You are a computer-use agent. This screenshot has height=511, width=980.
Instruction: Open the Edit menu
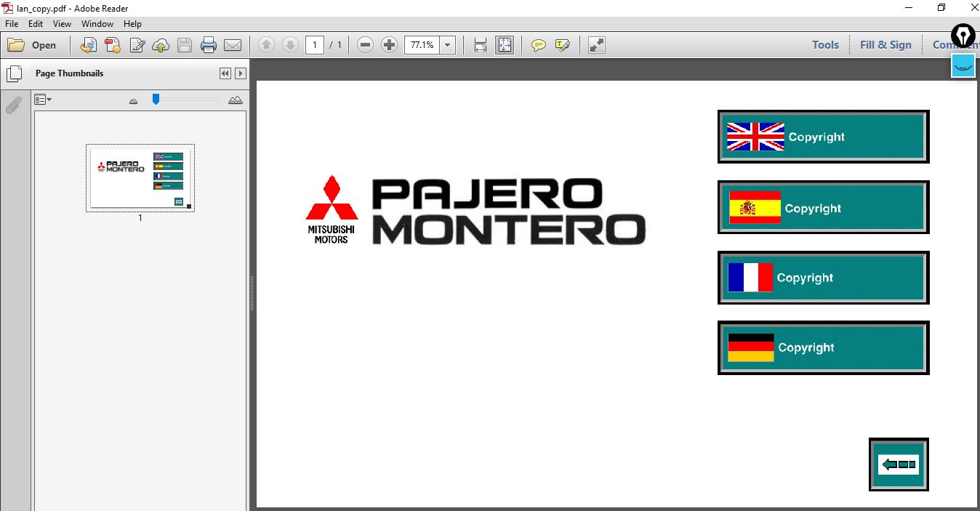point(36,24)
